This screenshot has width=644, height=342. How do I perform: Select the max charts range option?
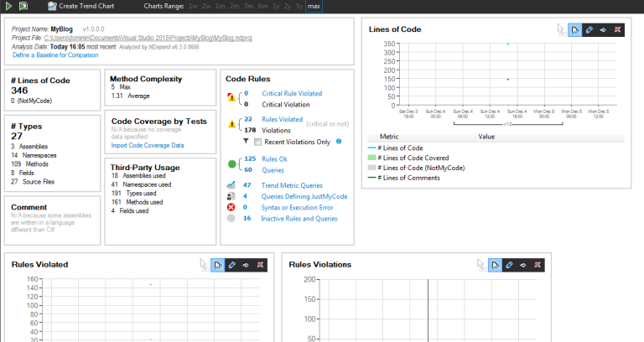coord(314,6)
